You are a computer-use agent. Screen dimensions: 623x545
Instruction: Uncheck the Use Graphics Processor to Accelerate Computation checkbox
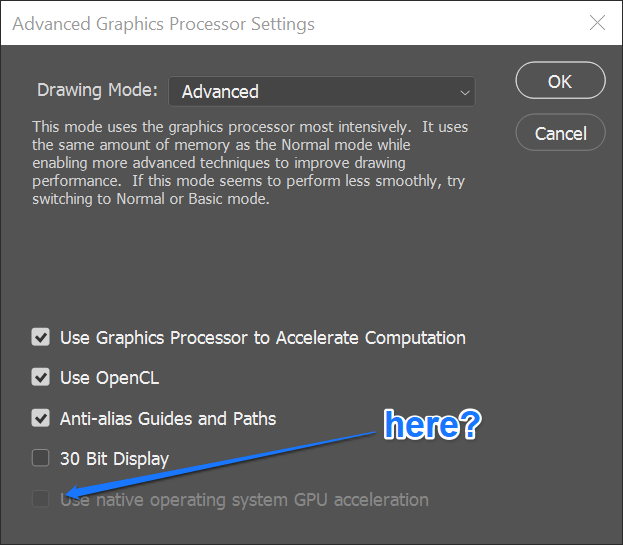pos(41,338)
